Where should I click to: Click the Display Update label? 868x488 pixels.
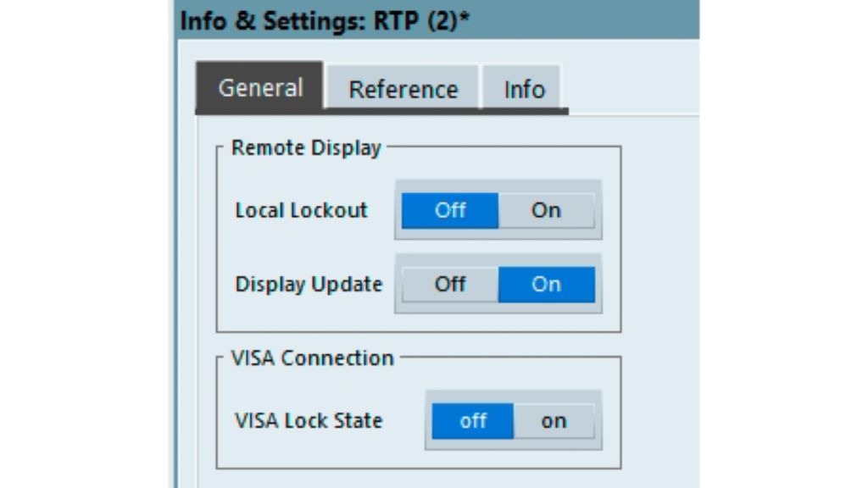309,285
